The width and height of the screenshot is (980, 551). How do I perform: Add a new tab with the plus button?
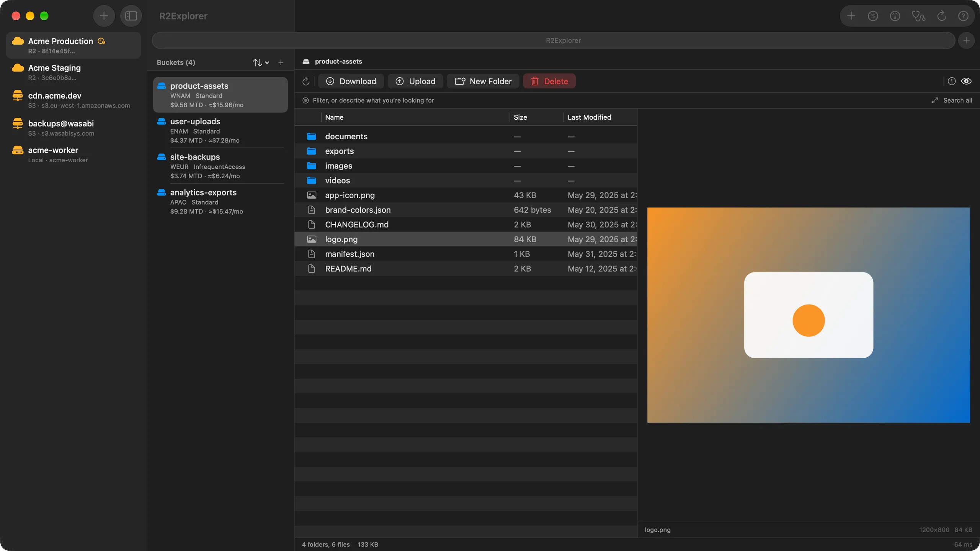(967, 40)
